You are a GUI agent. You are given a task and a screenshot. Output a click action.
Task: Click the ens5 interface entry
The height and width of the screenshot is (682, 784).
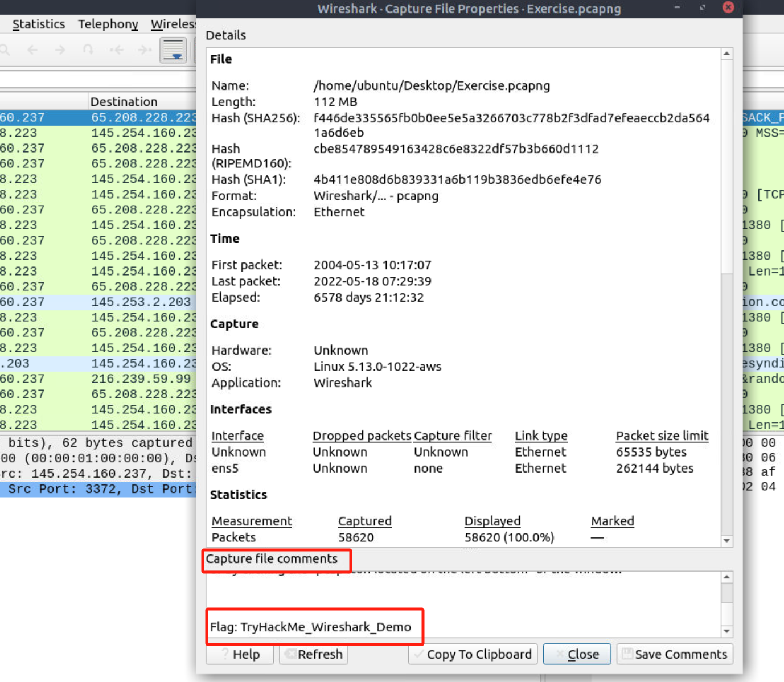pos(225,468)
